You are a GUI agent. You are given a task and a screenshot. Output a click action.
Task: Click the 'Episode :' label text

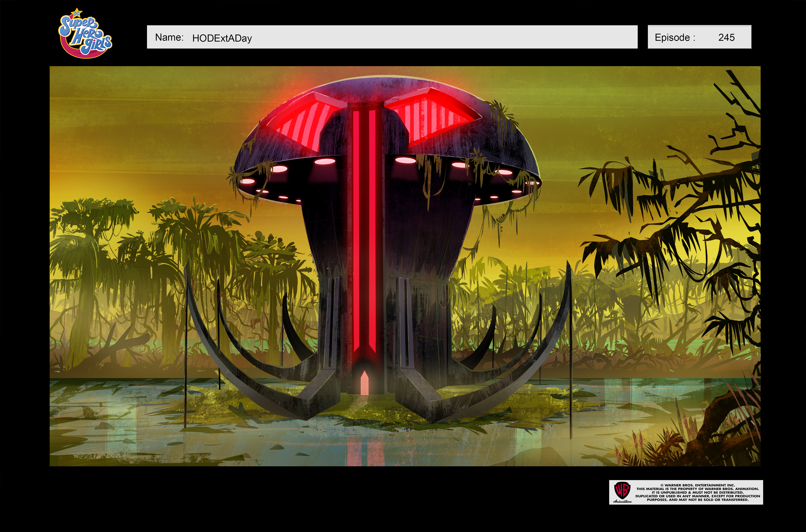coord(675,37)
